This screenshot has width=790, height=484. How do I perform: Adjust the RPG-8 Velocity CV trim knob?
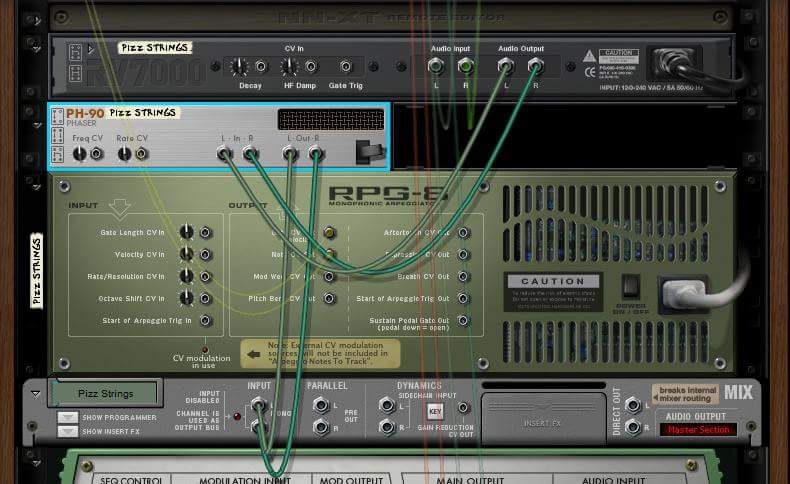tap(186, 254)
